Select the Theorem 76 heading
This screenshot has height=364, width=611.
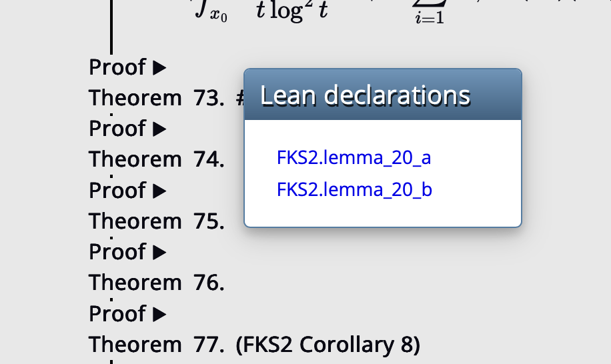157,283
